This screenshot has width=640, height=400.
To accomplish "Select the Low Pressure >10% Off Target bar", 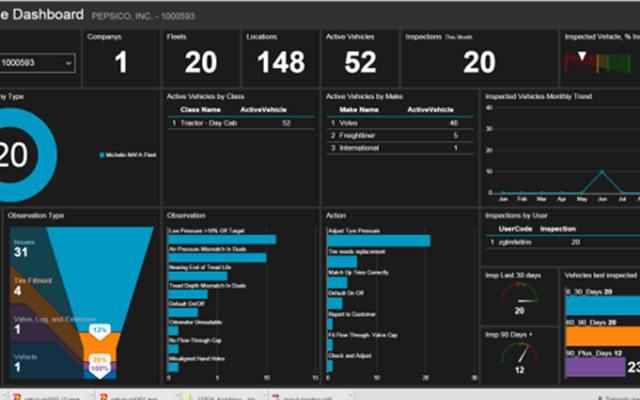I will [222, 240].
